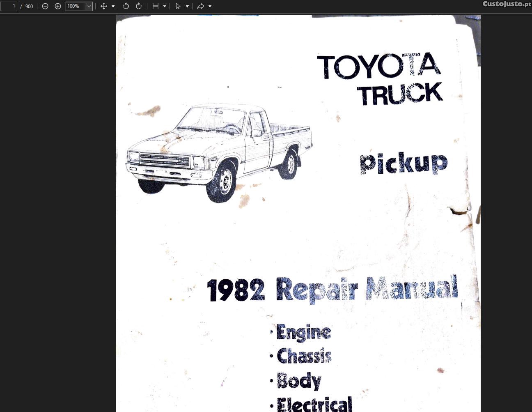Select the pan move tool icon

[x=104, y=6]
